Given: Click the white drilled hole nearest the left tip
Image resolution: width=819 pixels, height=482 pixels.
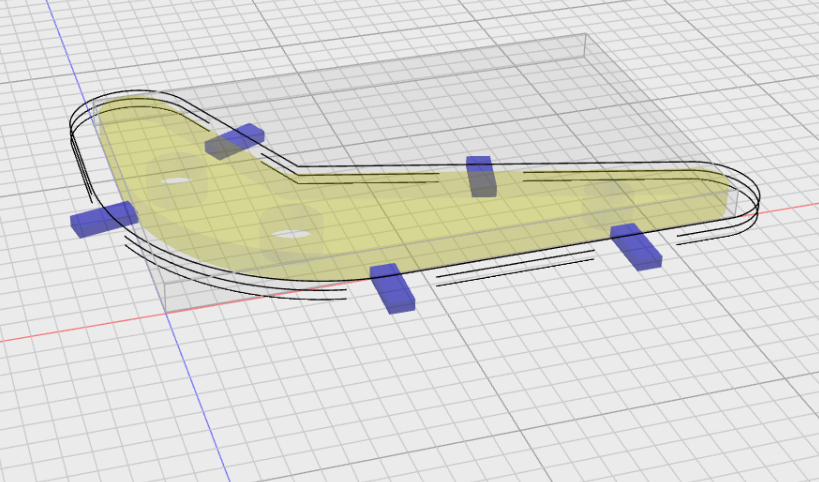Looking at the screenshot, I should pyautogui.click(x=177, y=181).
